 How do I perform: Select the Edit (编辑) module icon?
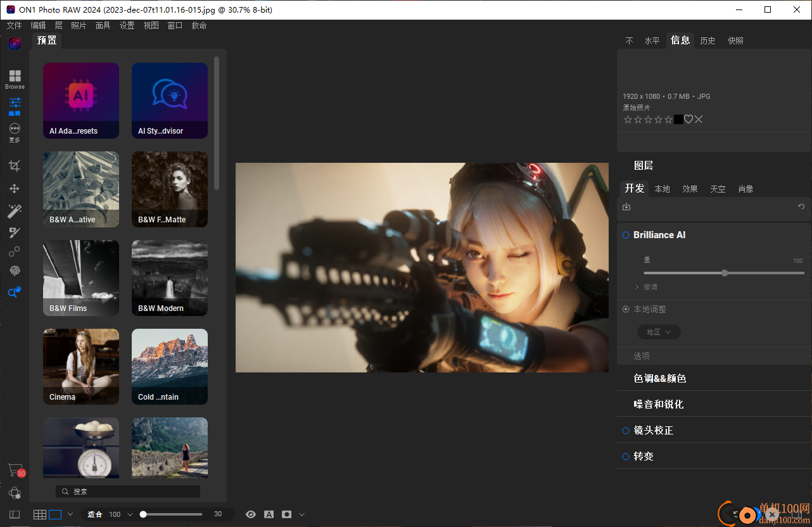[x=15, y=106]
